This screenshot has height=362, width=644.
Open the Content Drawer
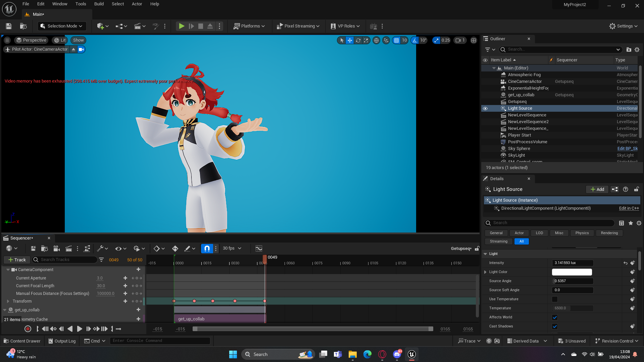coord(22,341)
